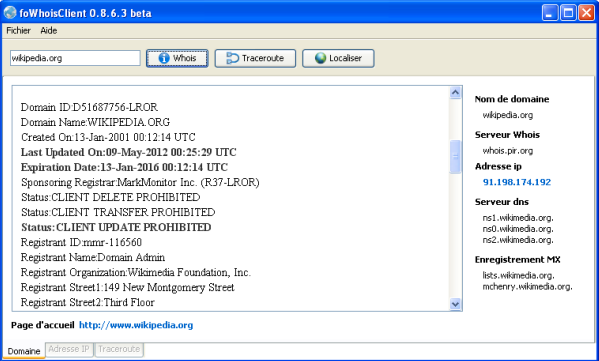Image resolution: width=599 pixels, height=361 pixels.
Task: Click 'Status:CLIENT TRANSFER PROHIBITED' line
Action: click(x=118, y=212)
